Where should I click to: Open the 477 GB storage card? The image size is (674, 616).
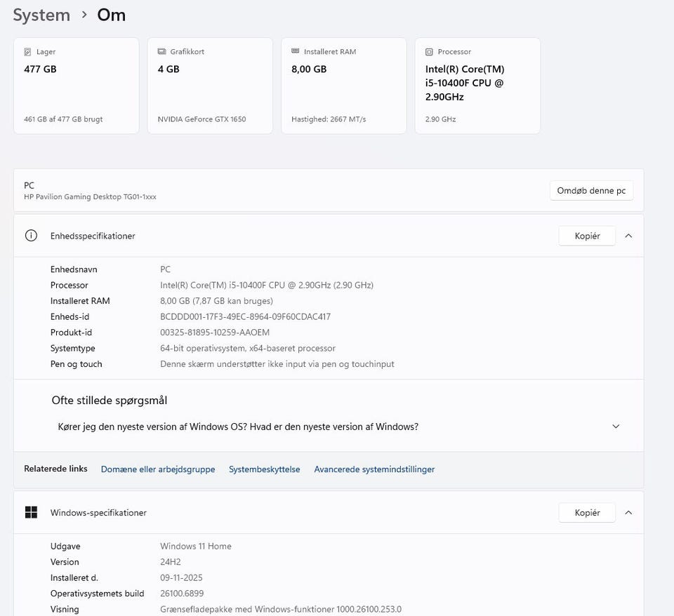click(76, 86)
